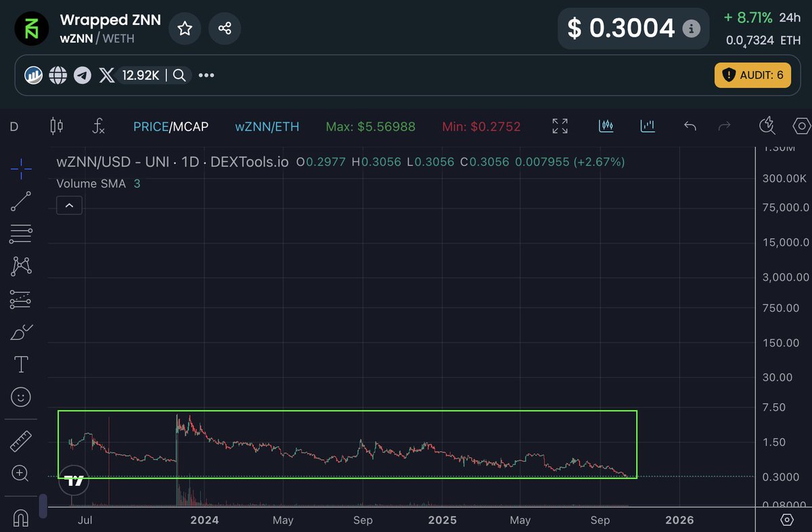Open the chart stats icon in the links bar

point(34,75)
